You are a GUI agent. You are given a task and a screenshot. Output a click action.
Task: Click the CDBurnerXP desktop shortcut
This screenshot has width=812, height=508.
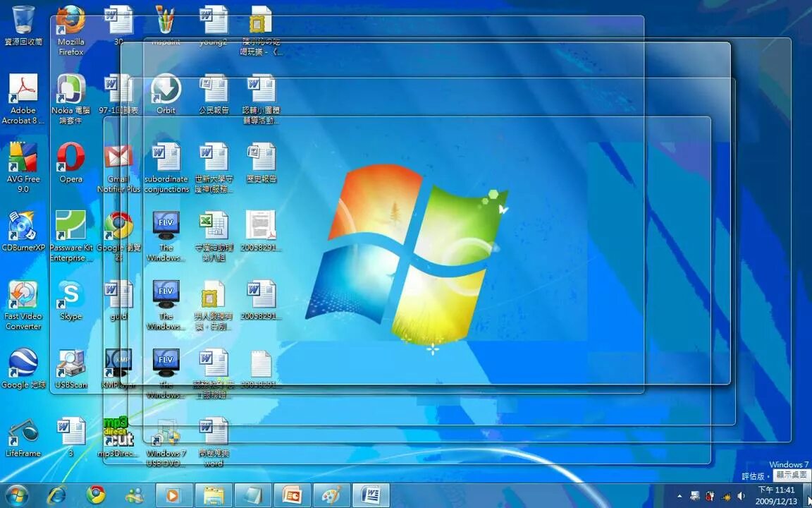tap(23, 231)
